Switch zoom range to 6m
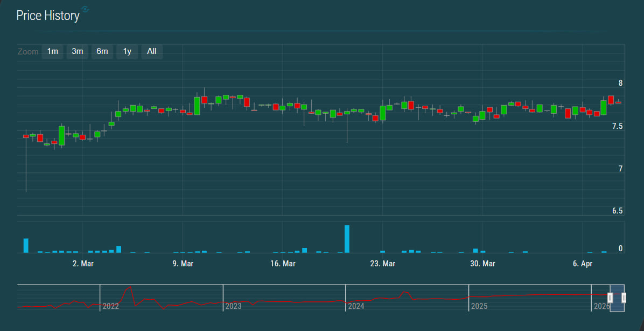 [x=102, y=51]
